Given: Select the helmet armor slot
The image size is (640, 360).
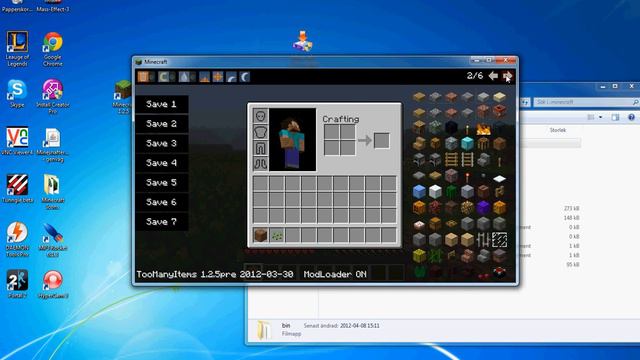Looking at the screenshot, I should click(260, 116).
